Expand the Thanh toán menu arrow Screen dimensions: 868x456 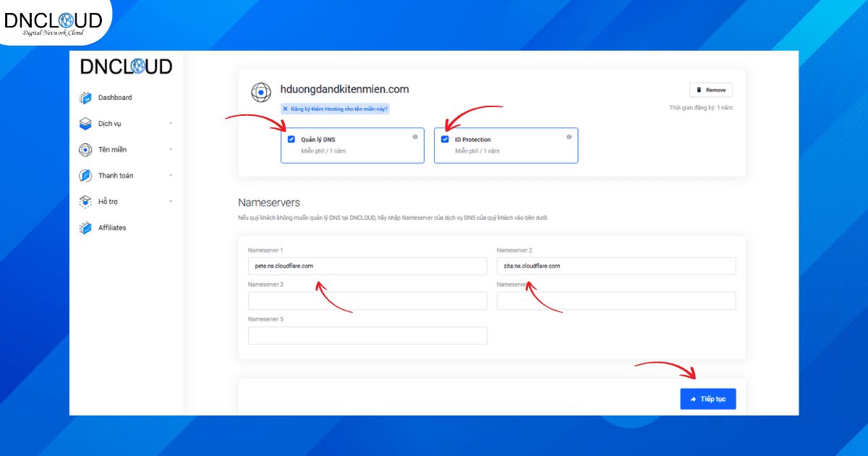tap(171, 176)
